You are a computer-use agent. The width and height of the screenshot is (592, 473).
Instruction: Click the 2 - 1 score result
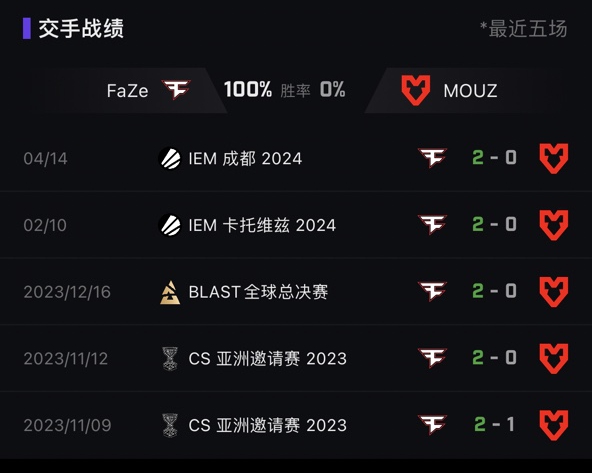[494, 425]
